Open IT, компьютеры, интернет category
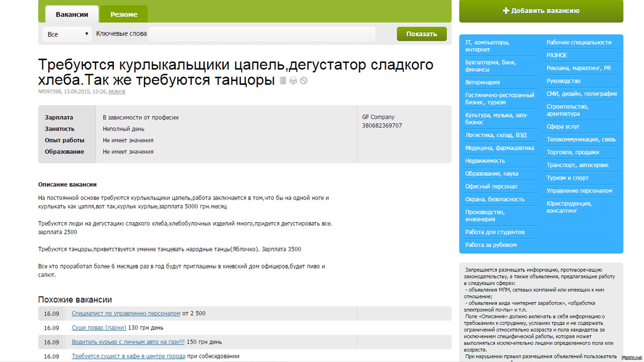The width and height of the screenshot is (644, 362). point(487,46)
